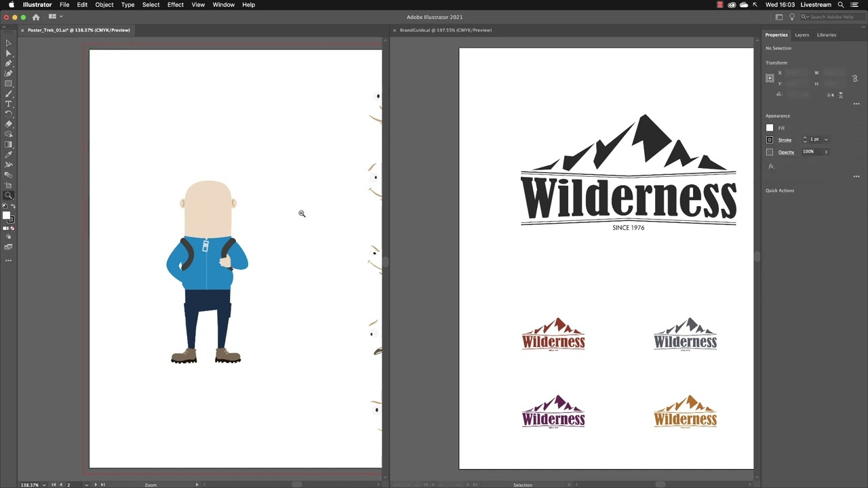Click the Discover lightbulb icon

791,17
